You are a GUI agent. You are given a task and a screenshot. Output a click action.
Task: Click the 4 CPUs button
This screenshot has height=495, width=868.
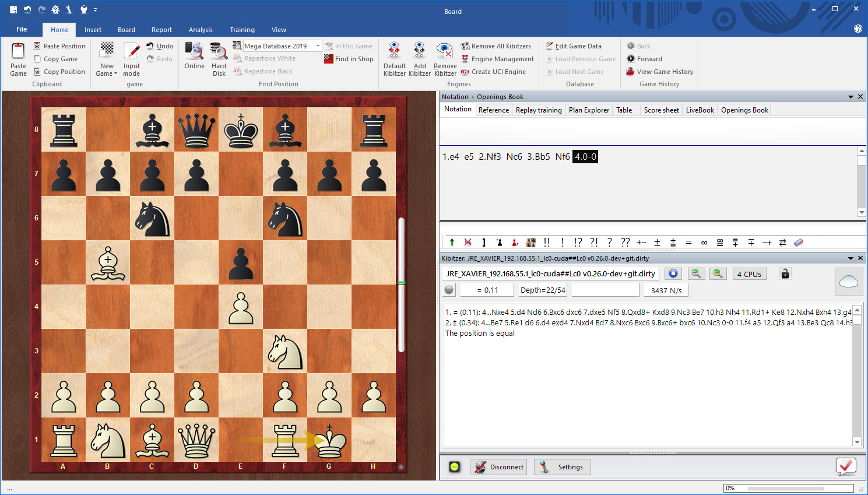(748, 274)
